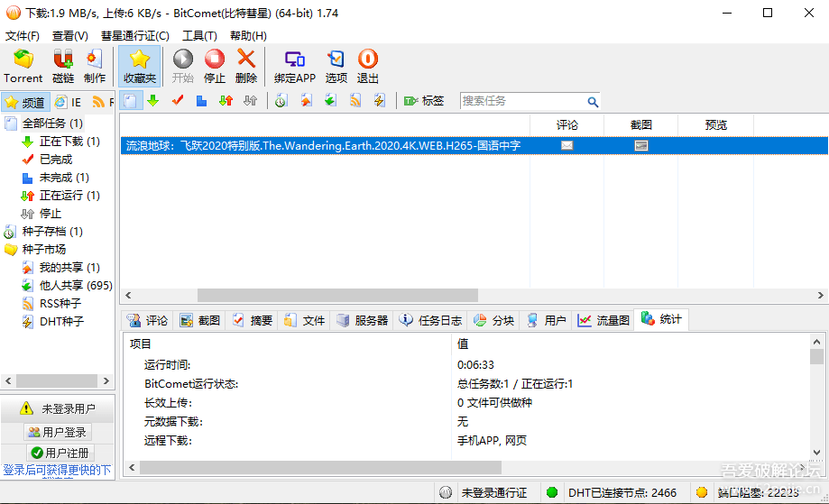This screenshot has height=504, width=829.
Task: Click the screenshot image icon in task row
Action: pyautogui.click(x=641, y=146)
